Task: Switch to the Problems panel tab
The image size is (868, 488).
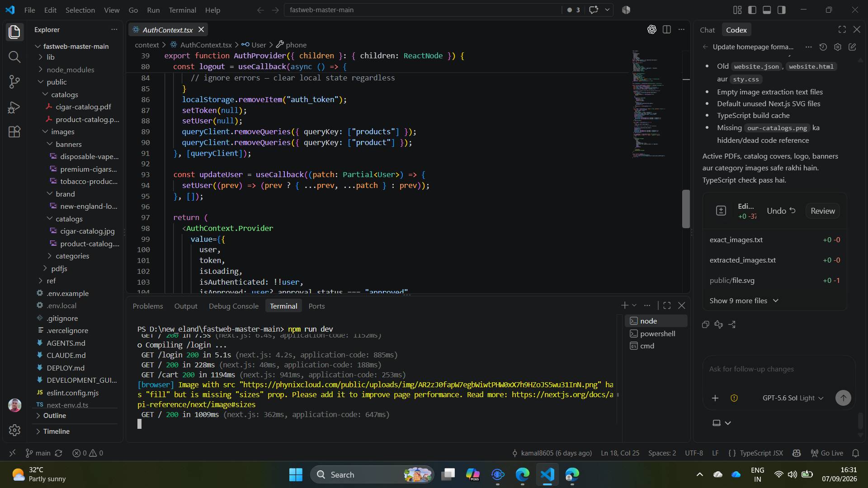Action: 148,306
